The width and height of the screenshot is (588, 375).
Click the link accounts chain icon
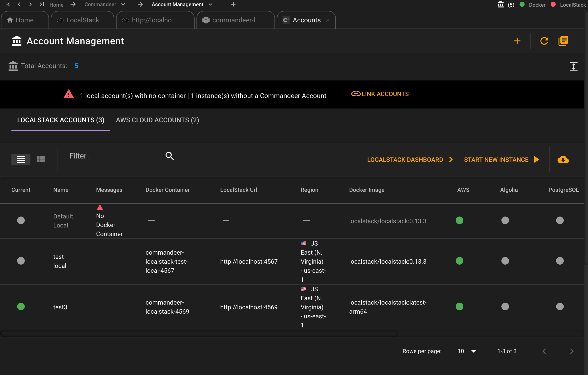tap(355, 94)
